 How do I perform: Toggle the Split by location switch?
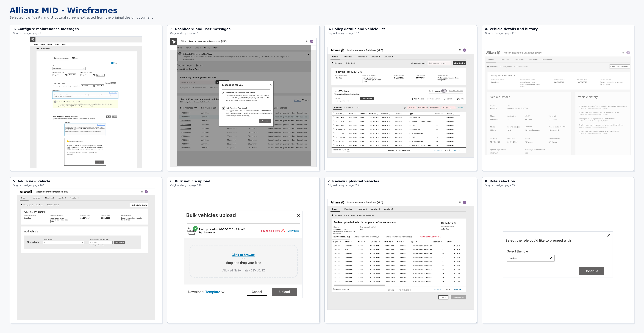444,91
